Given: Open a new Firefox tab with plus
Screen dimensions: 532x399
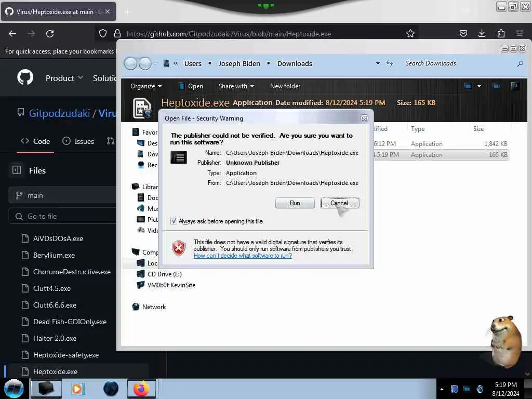Looking at the screenshot, I should tap(127, 12).
